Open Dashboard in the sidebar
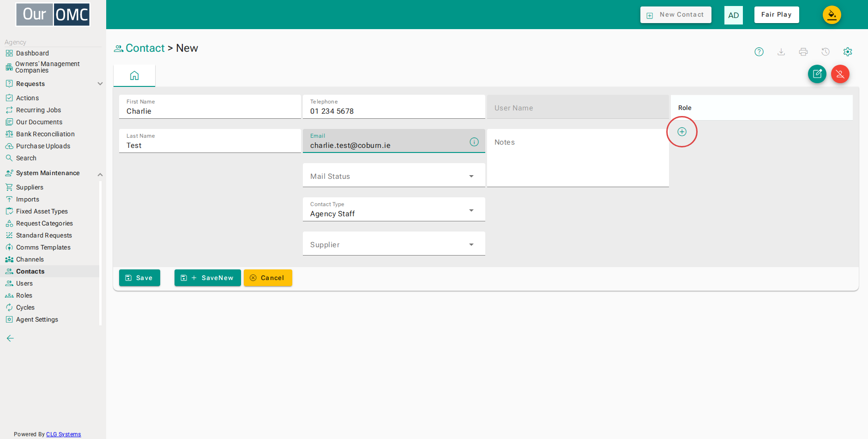Image resolution: width=868 pixels, height=439 pixels. coord(32,53)
